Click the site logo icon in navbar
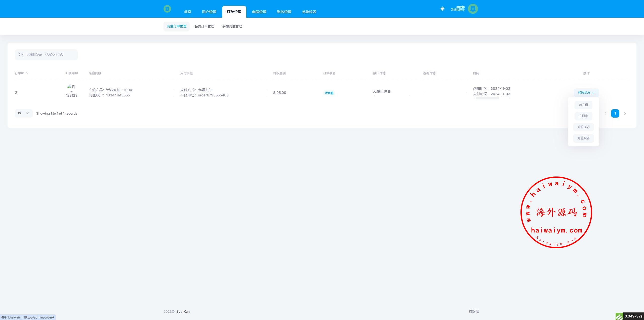Viewport: 644px width, 320px height. (x=167, y=9)
